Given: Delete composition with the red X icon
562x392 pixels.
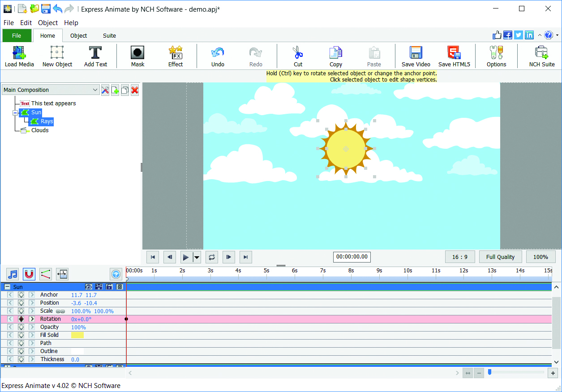Looking at the screenshot, I should 135,90.
